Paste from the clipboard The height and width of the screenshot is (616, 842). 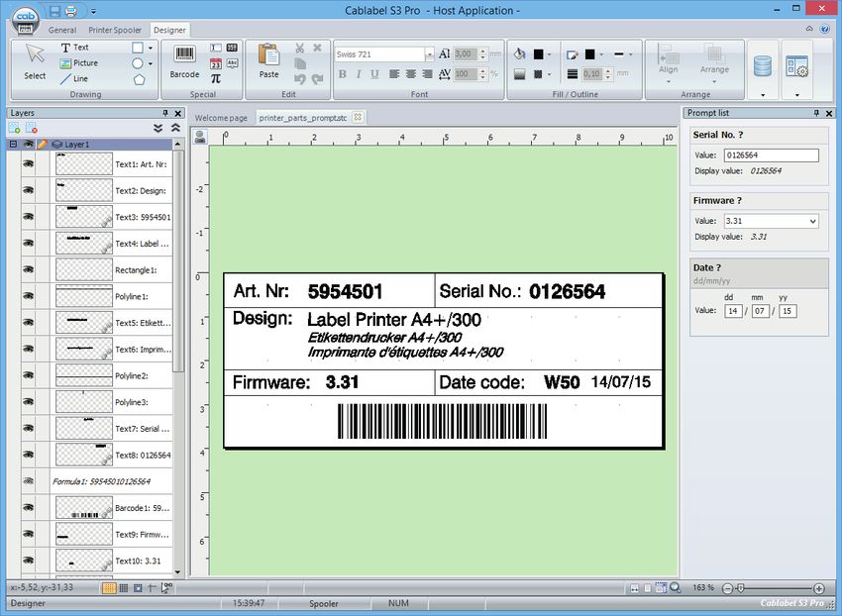pyautogui.click(x=268, y=60)
